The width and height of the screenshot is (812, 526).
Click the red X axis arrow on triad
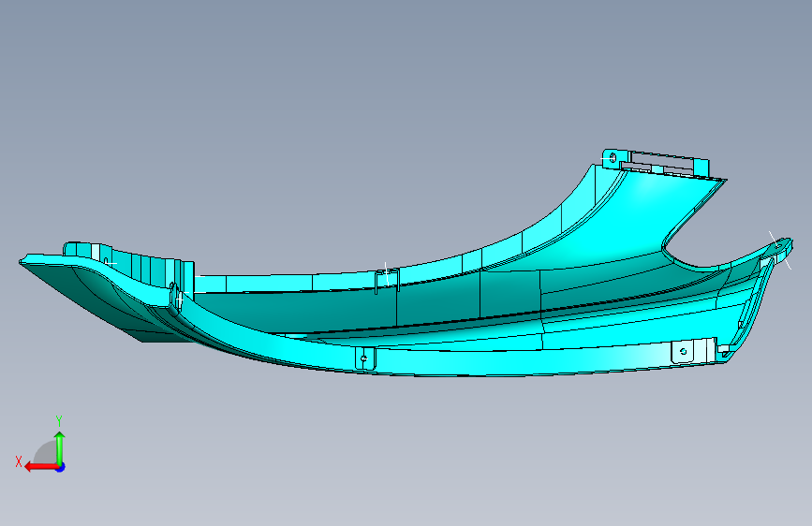click(41, 467)
